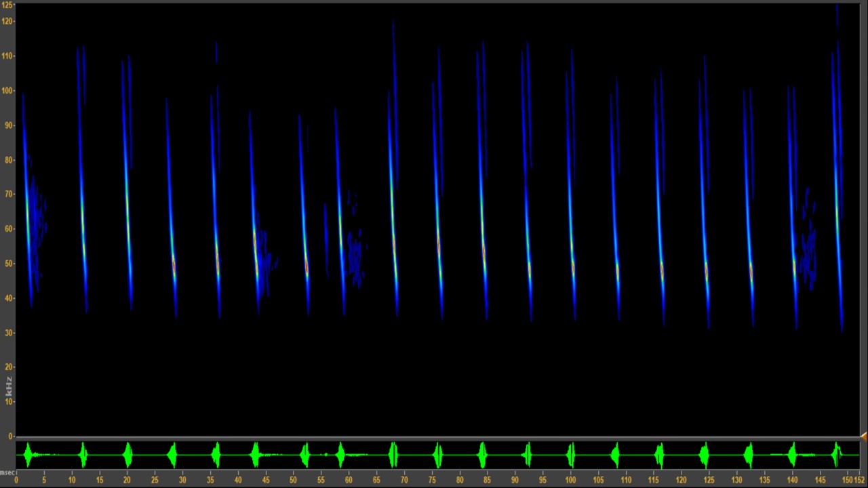868x488 pixels.
Task: Click the call sweep near 68 msec
Action: (393, 203)
